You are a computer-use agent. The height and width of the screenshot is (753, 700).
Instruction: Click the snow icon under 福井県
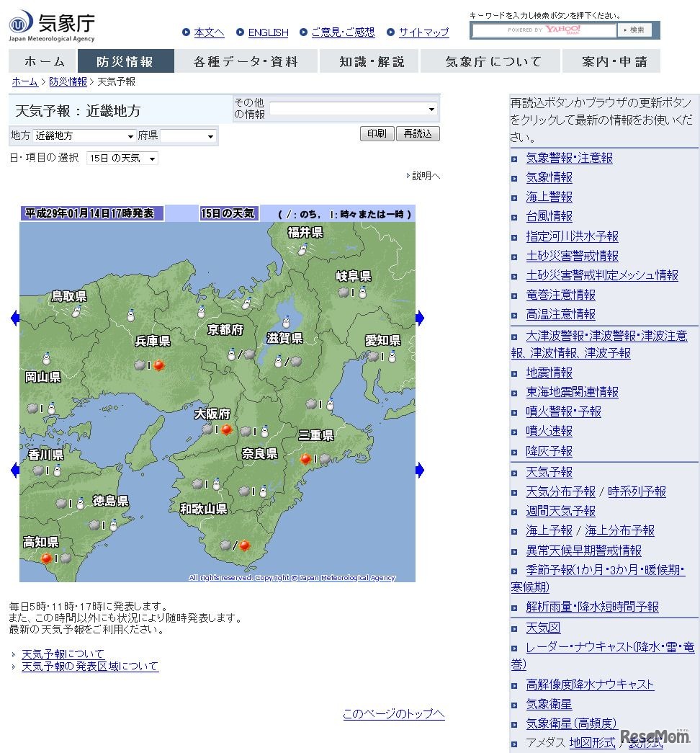point(302,249)
